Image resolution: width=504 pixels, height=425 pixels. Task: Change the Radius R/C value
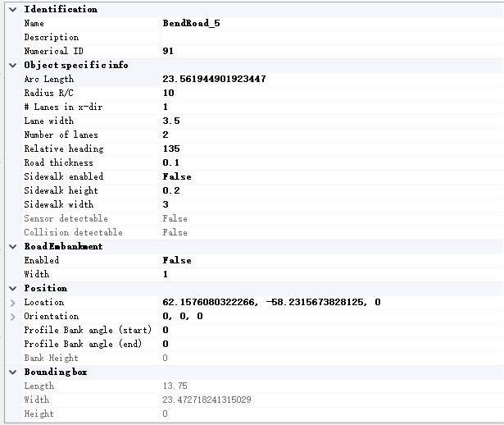(168, 93)
